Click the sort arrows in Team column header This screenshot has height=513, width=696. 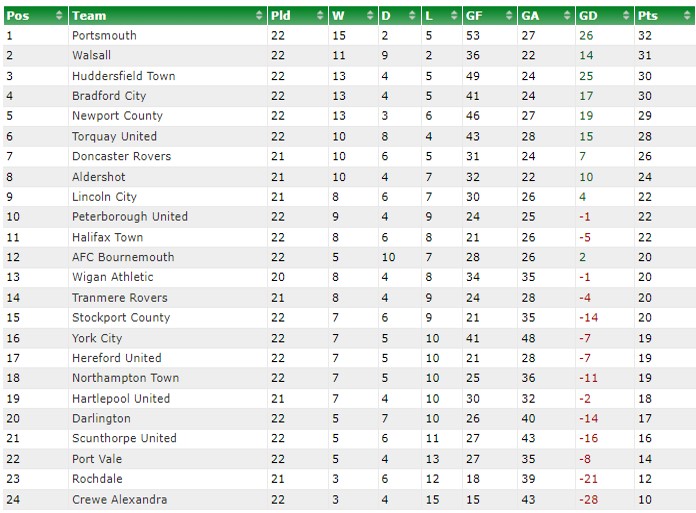point(259,16)
